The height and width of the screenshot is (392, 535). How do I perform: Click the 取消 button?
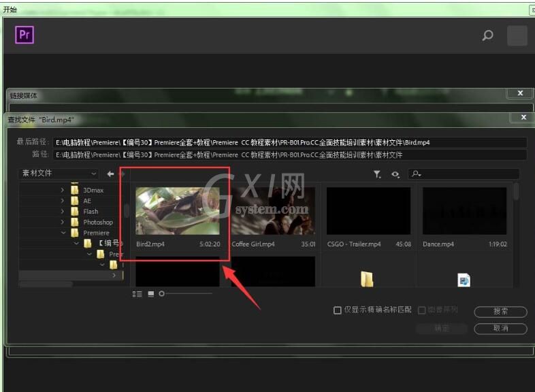pyautogui.click(x=500, y=329)
